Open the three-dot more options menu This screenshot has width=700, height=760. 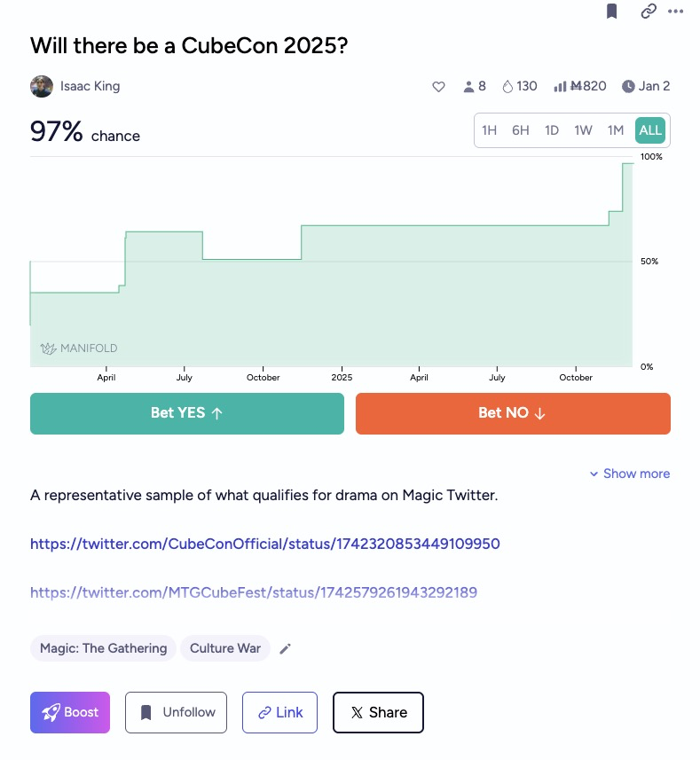[676, 12]
